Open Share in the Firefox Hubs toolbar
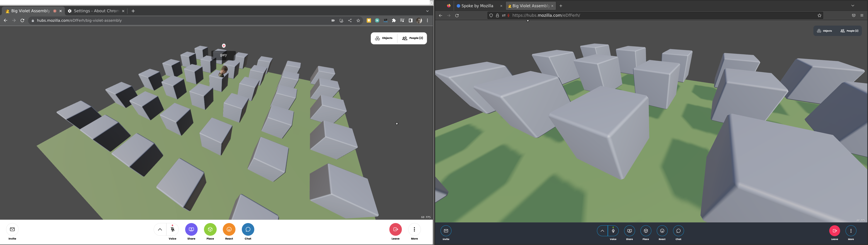 pyautogui.click(x=629, y=231)
